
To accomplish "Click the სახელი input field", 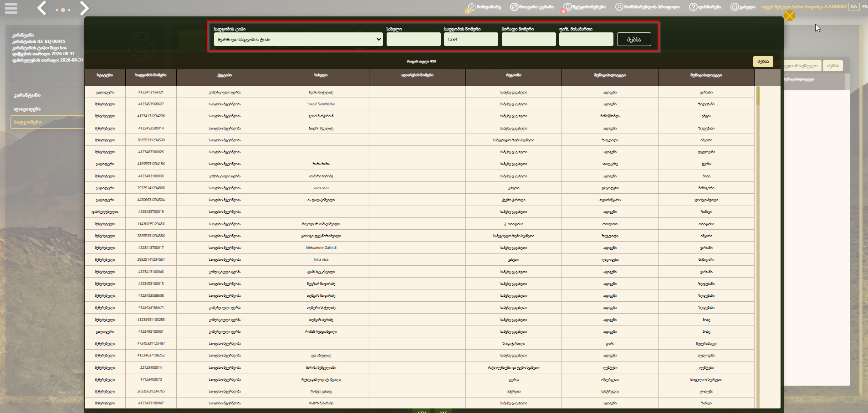I will [414, 39].
